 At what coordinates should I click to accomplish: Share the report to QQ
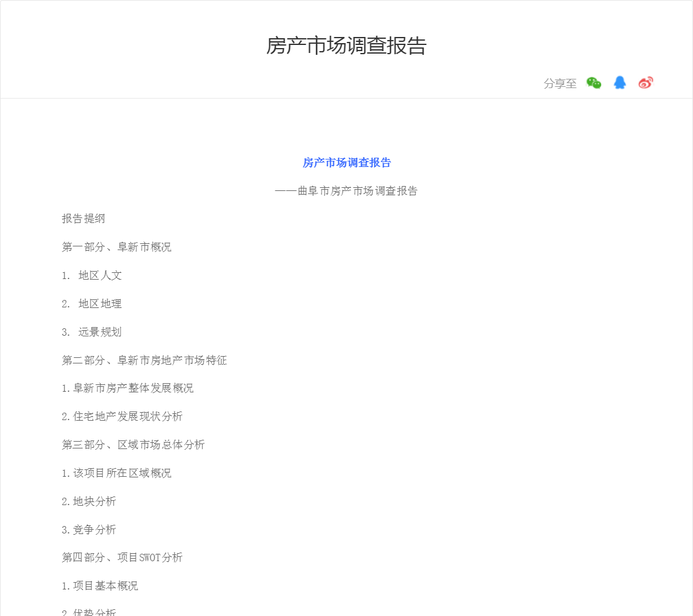[x=620, y=83]
